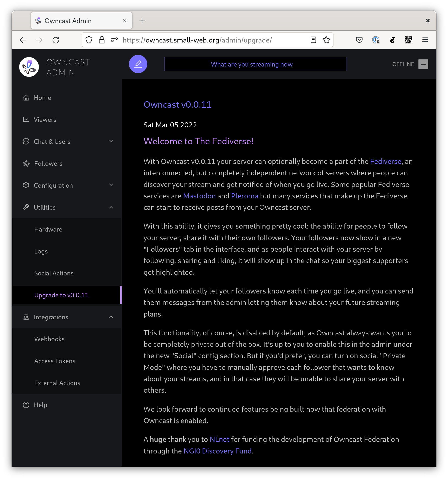This screenshot has width=448, height=480.
Task: Select Social Actions in sidebar
Action: [x=54, y=273]
